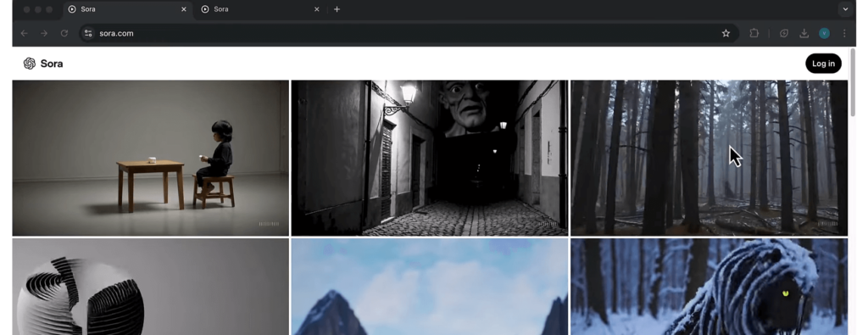Click the Sora wordmark text
Viewport: 868px width, 335px height.
(52, 64)
